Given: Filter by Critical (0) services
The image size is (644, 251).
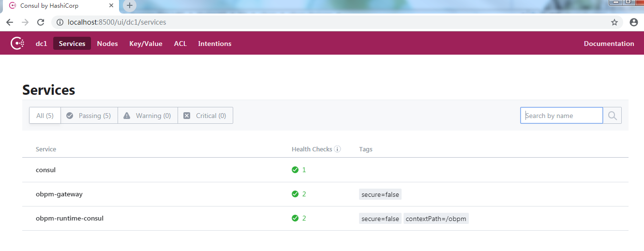Looking at the screenshot, I should coord(205,116).
